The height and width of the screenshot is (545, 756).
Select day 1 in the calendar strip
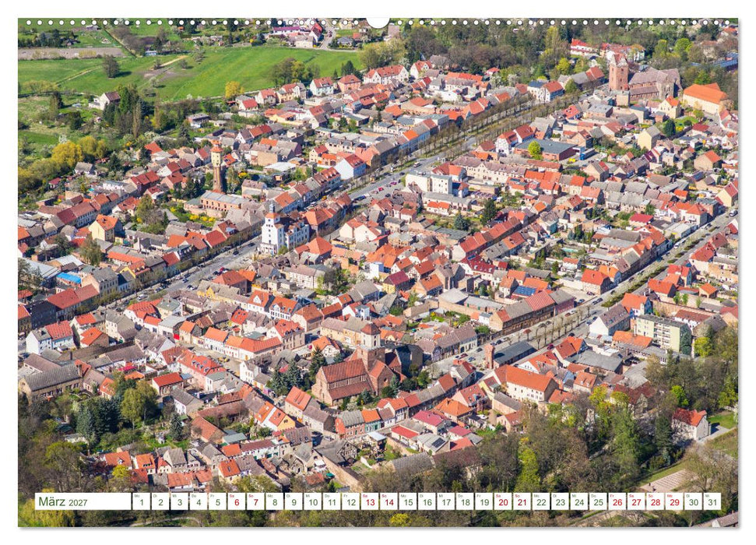click(141, 501)
